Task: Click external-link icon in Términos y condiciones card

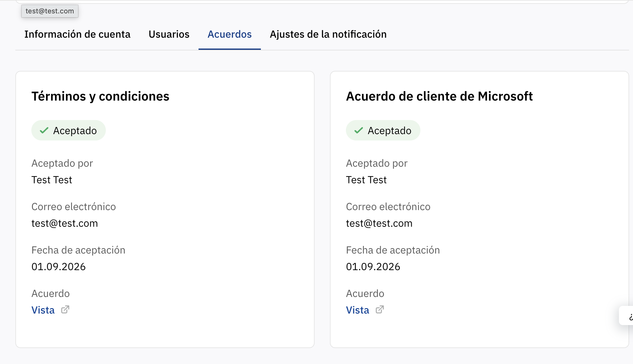Action: (65, 309)
